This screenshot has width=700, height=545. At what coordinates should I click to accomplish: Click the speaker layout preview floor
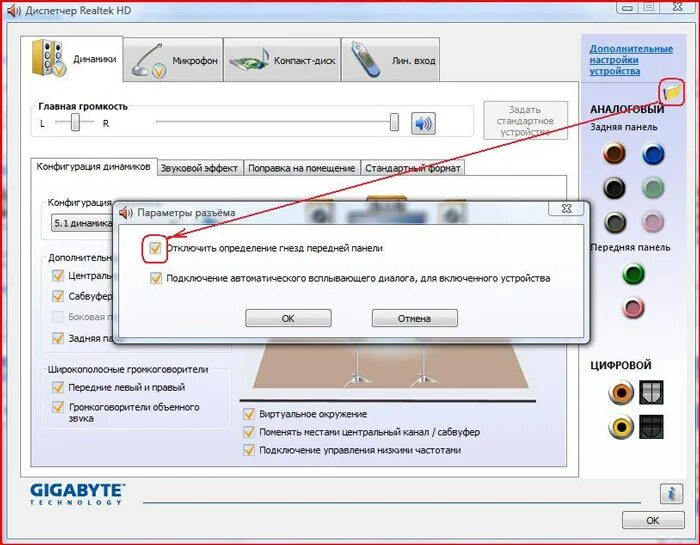coord(391,365)
